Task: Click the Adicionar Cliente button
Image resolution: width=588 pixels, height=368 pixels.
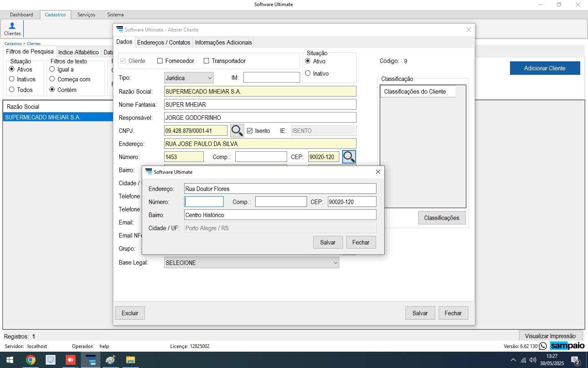Action: point(545,68)
